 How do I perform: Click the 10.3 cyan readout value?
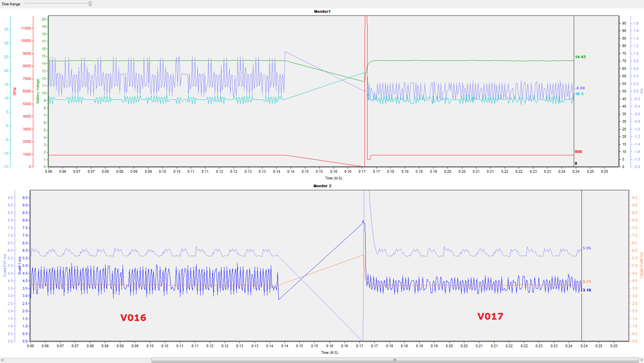coord(579,94)
